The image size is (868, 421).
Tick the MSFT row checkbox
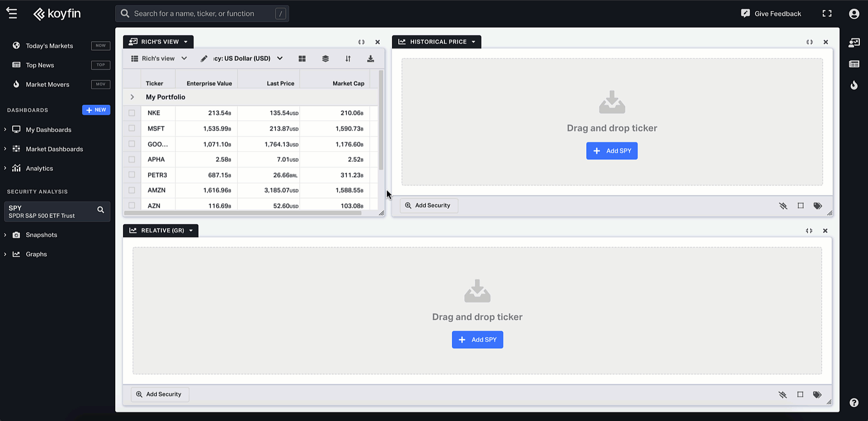pos(132,128)
